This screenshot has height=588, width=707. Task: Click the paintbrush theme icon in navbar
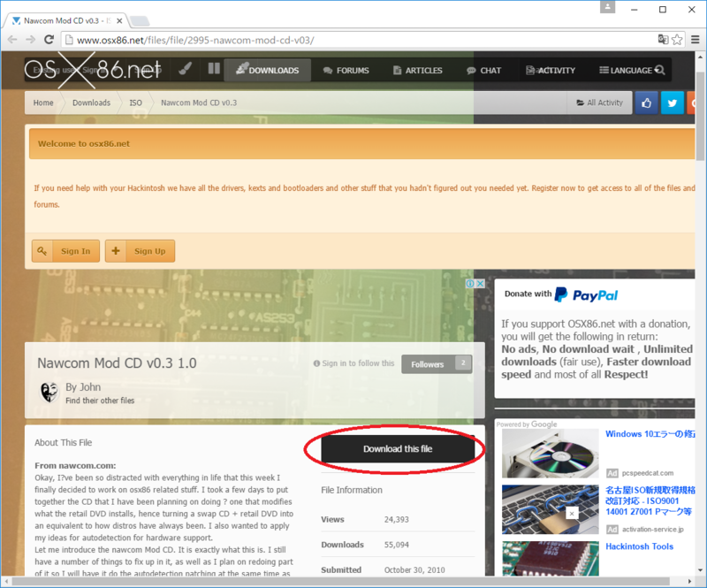[x=186, y=70]
